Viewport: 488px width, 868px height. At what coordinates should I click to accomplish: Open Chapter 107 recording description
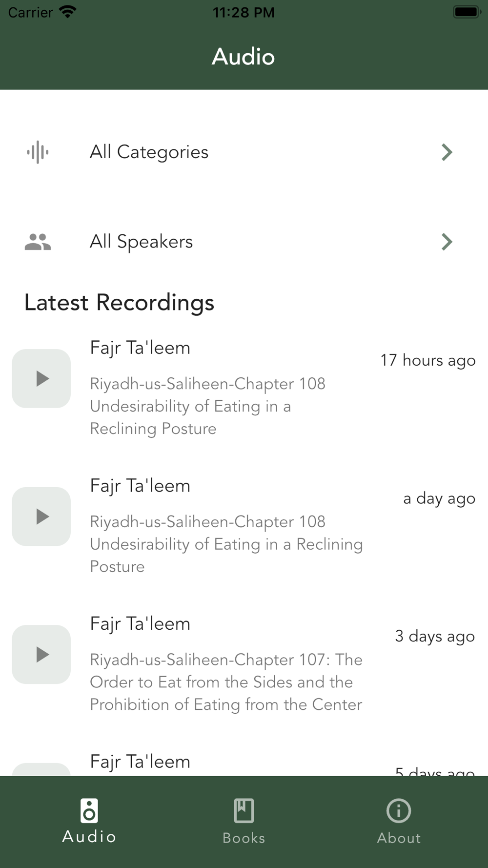(226, 682)
